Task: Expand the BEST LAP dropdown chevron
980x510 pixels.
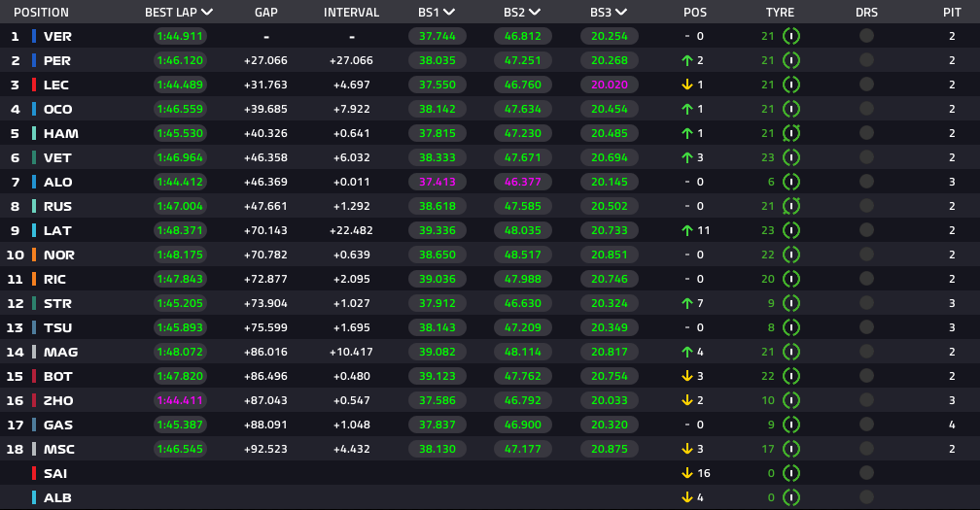Action: click(207, 12)
